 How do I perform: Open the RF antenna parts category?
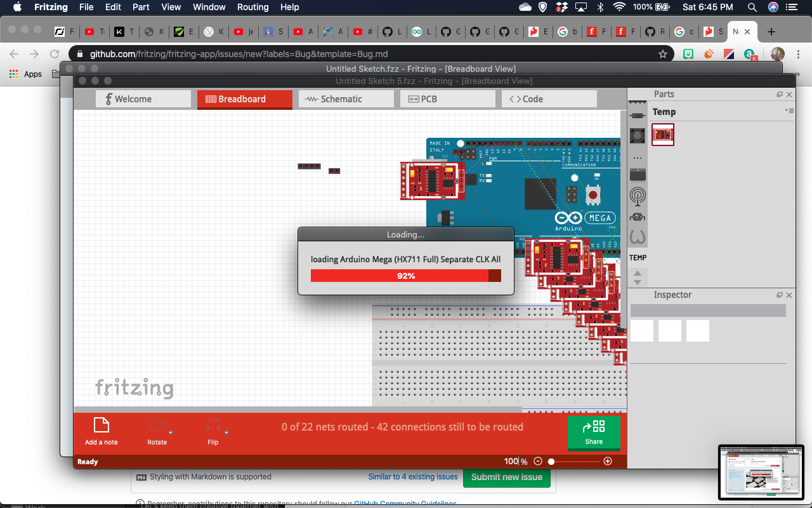pyautogui.click(x=637, y=197)
